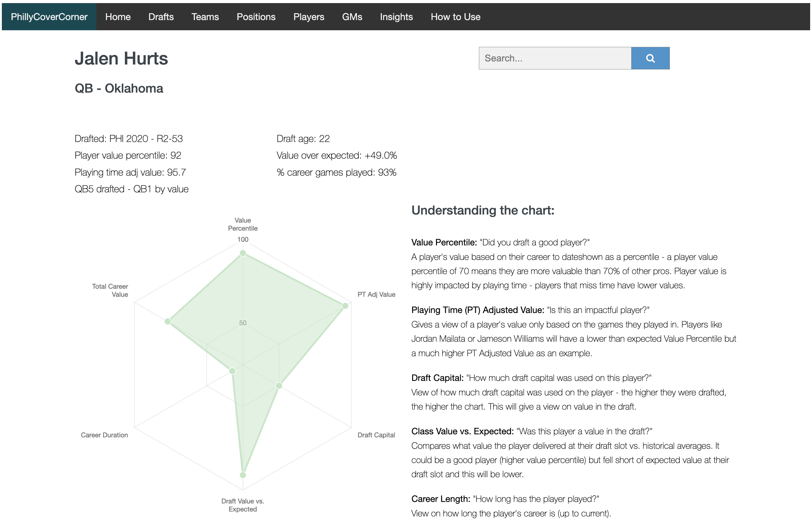Select Teams in the navigation bar

[x=205, y=17]
